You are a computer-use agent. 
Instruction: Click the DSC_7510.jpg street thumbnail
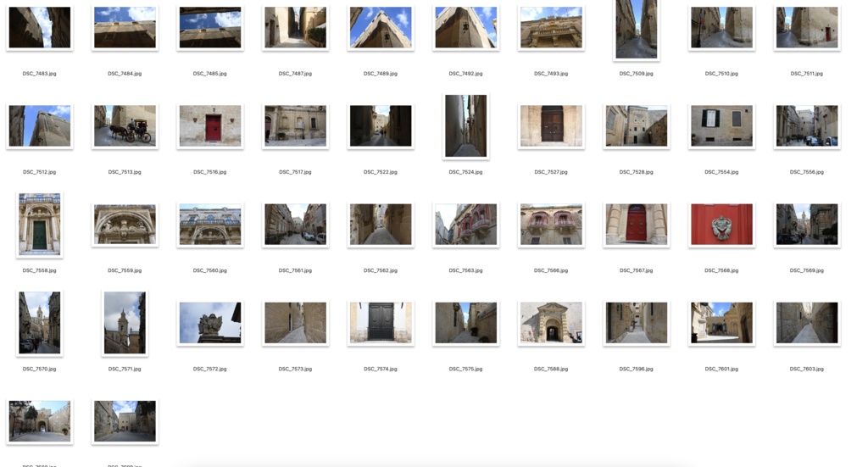coord(721,27)
